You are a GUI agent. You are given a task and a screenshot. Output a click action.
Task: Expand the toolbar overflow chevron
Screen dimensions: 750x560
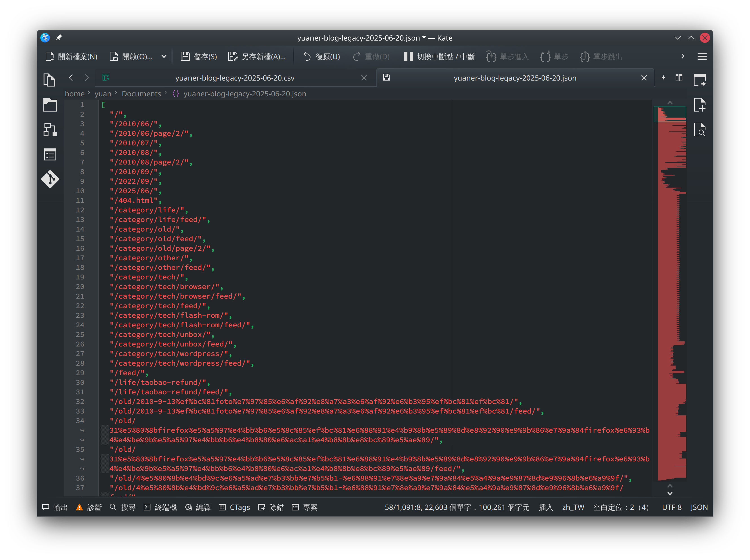(683, 56)
